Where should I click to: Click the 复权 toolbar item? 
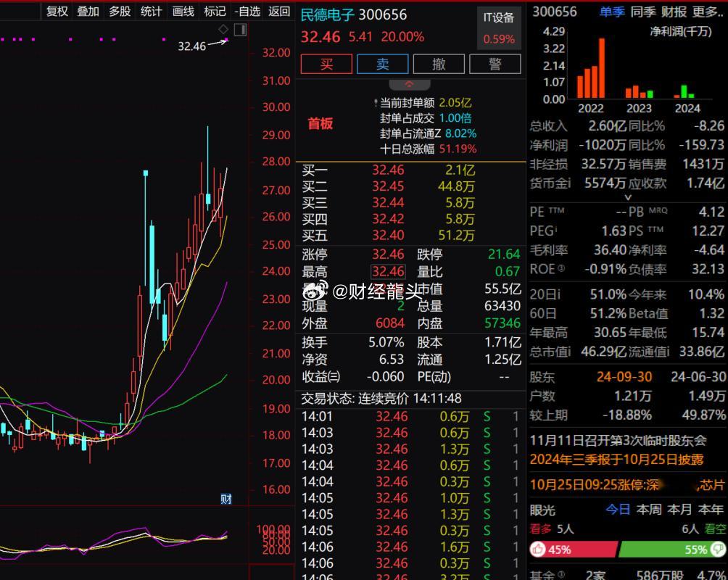[57, 11]
